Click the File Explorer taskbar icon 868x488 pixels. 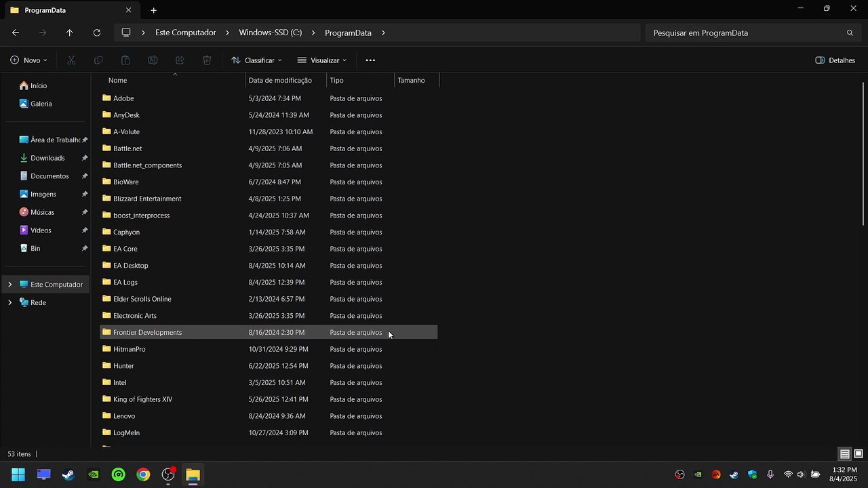pos(193,474)
